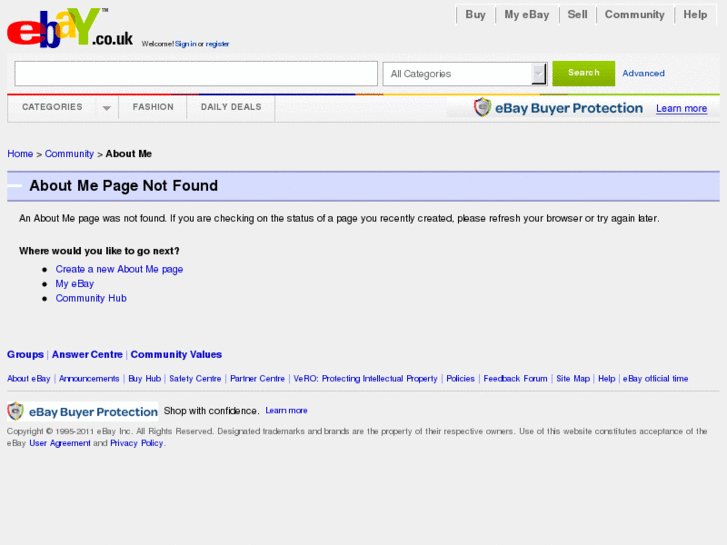Open Create a new About Me page link

point(119,269)
